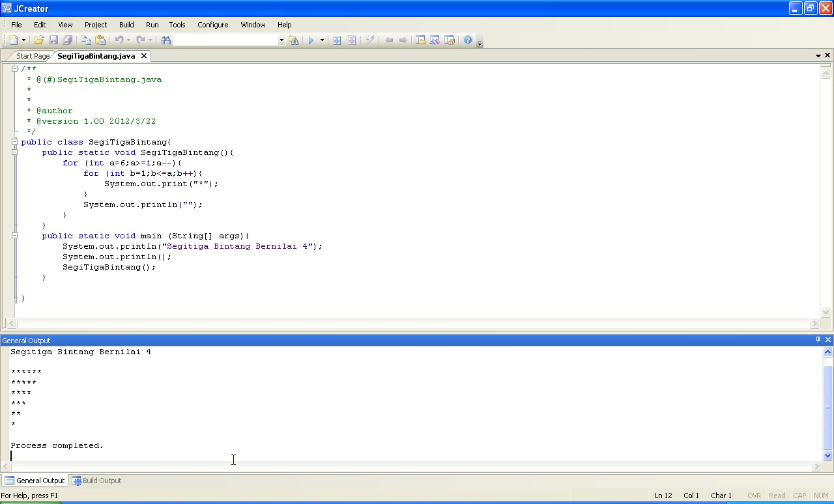The width and height of the screenshot is (834, 504).
Task: Open the Undo history dropdown arrow
Action: click(x=129, y=40)
